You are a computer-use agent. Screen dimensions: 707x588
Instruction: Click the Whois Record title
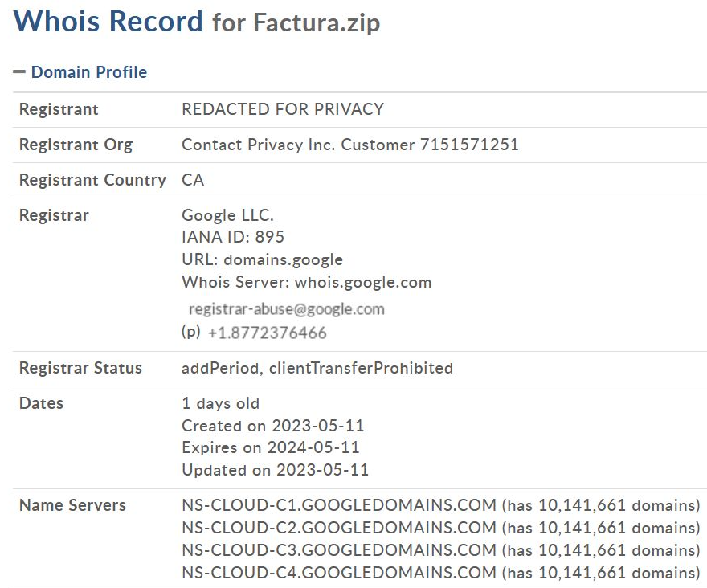click(108, 21)
